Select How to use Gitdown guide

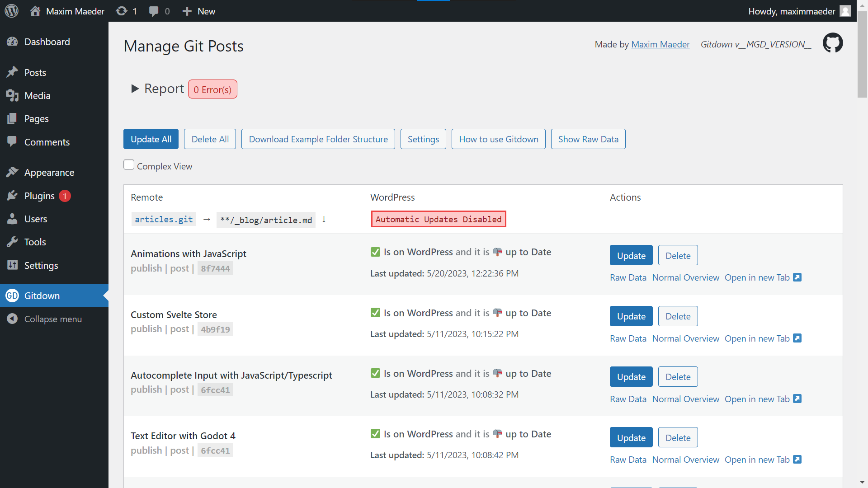point(498,139)
